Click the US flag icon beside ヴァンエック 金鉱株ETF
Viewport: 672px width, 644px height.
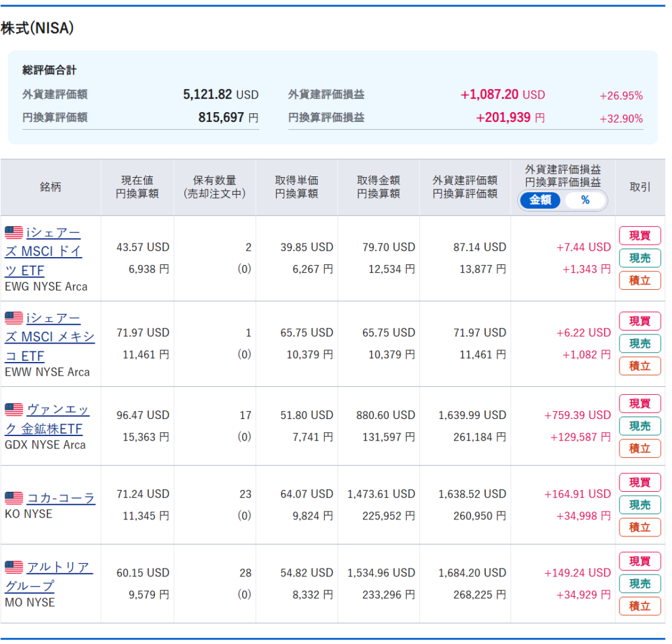[14, 409]
